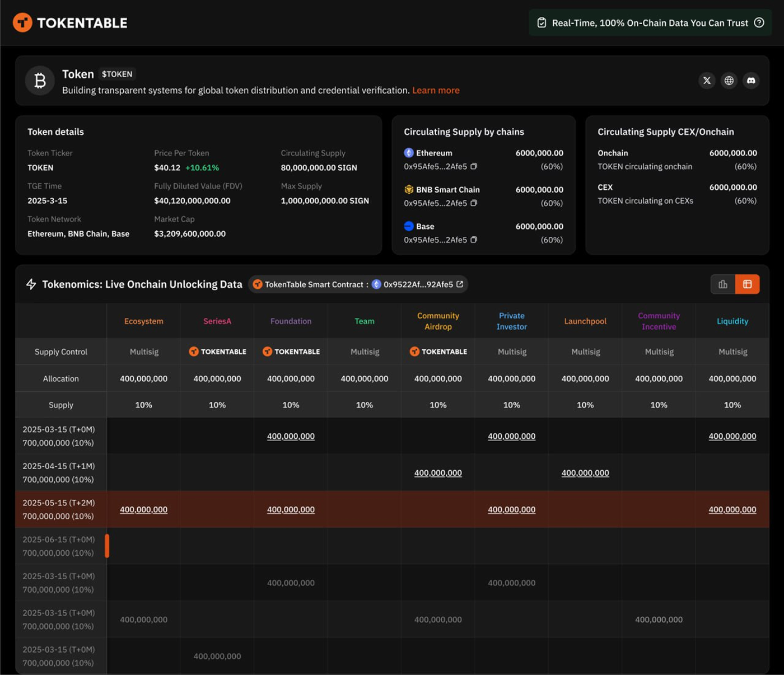
Task: Copy the BNB Smart Chain address
Action: [474, 203]
